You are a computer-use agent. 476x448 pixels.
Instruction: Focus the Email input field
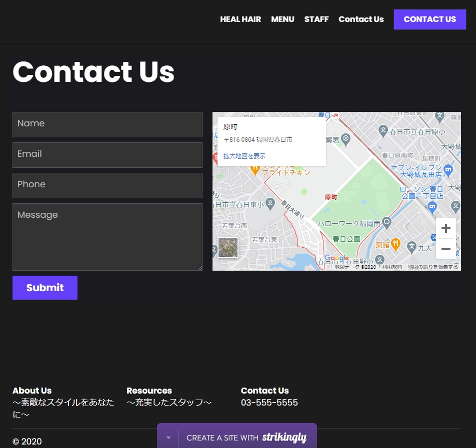[107, 155]
